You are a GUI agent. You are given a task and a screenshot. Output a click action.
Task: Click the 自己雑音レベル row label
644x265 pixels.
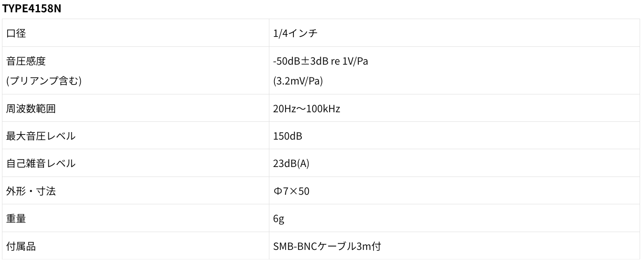point(41,163)
